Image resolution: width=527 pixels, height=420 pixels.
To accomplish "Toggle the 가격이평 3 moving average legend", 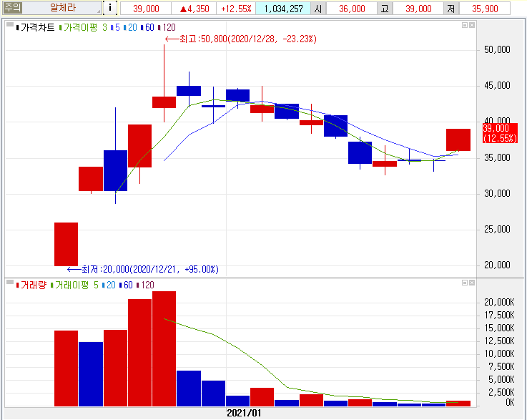I will click(83, 28).
